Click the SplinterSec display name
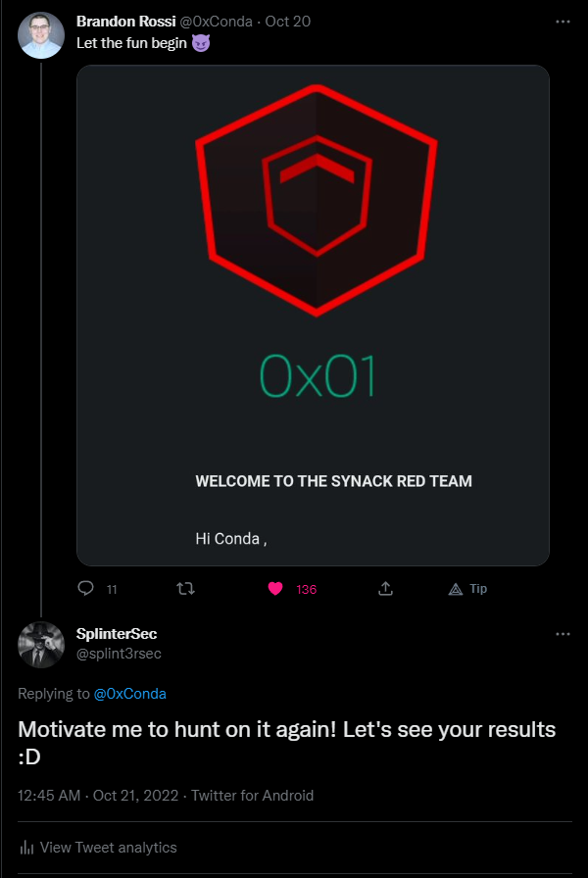The image size is (588, 878). point(117,634)
